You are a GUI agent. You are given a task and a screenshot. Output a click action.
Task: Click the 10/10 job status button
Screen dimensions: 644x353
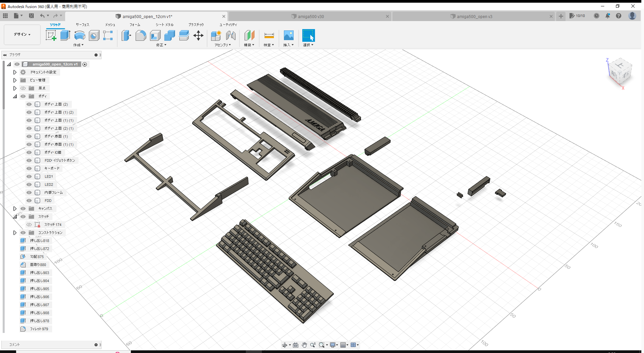point(577,16)
